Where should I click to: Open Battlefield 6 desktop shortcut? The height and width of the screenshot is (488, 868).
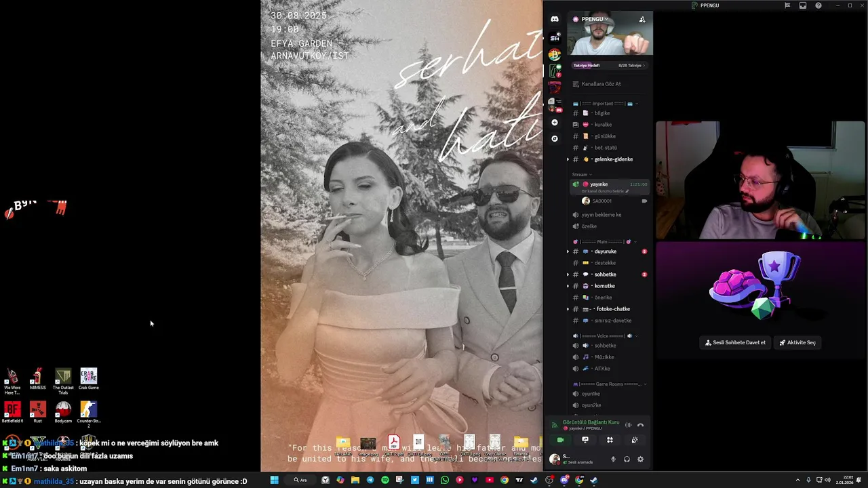[12, 413]
